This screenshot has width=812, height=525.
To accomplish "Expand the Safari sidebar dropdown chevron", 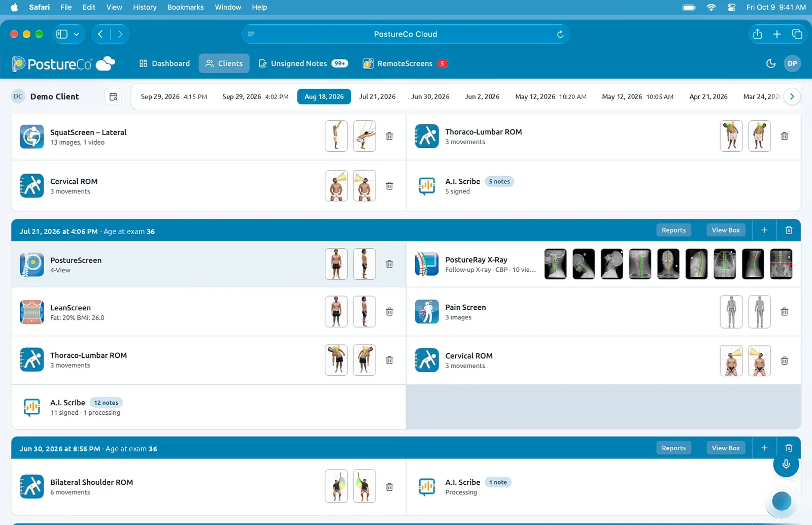I will [x=77, y=34].
